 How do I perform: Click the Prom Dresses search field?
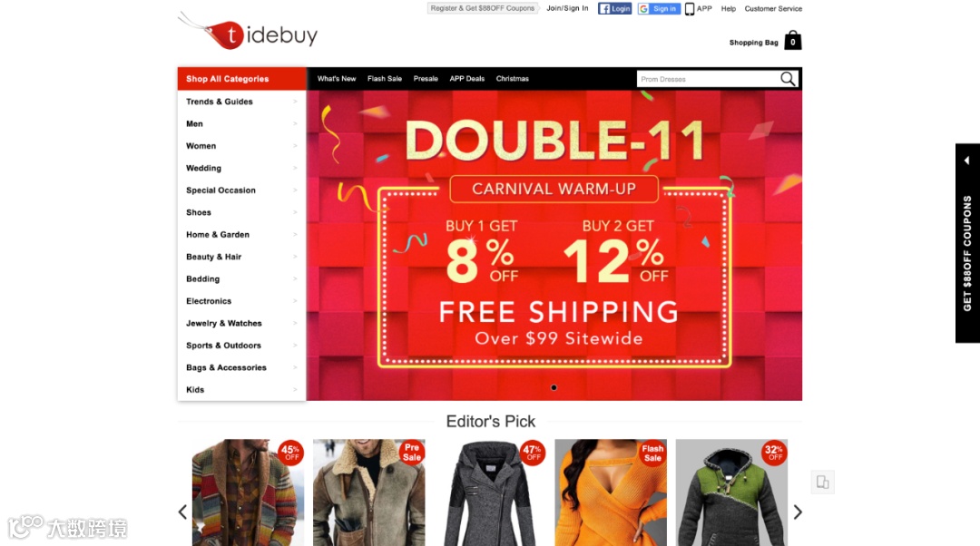click(708, 79)
